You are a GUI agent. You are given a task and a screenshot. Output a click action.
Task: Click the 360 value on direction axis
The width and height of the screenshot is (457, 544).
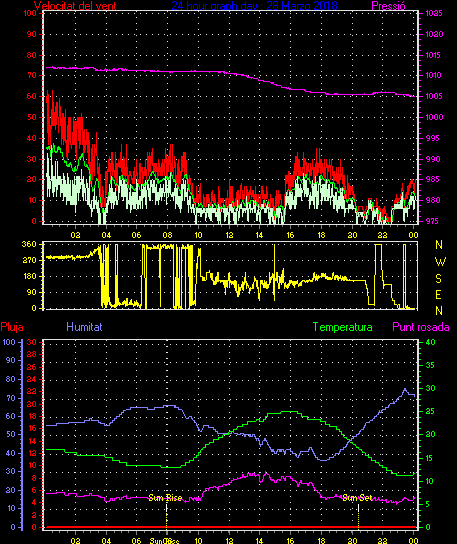tap(29, 244)
